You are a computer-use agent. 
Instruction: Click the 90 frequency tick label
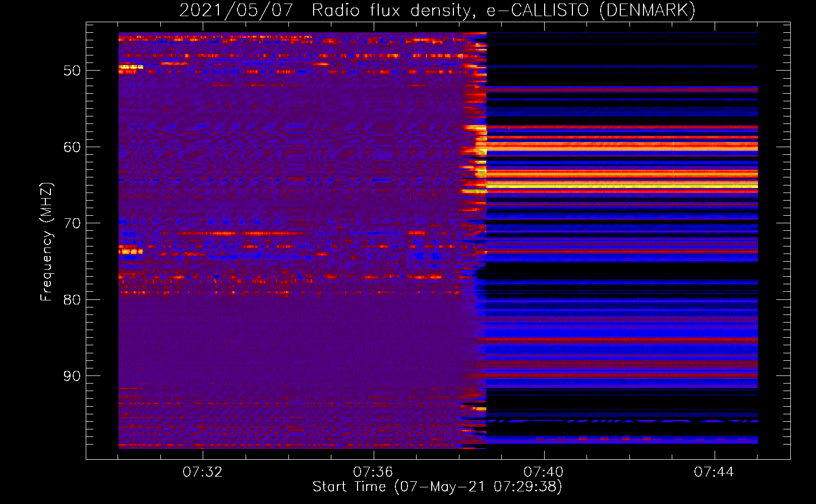click(72, 376)
